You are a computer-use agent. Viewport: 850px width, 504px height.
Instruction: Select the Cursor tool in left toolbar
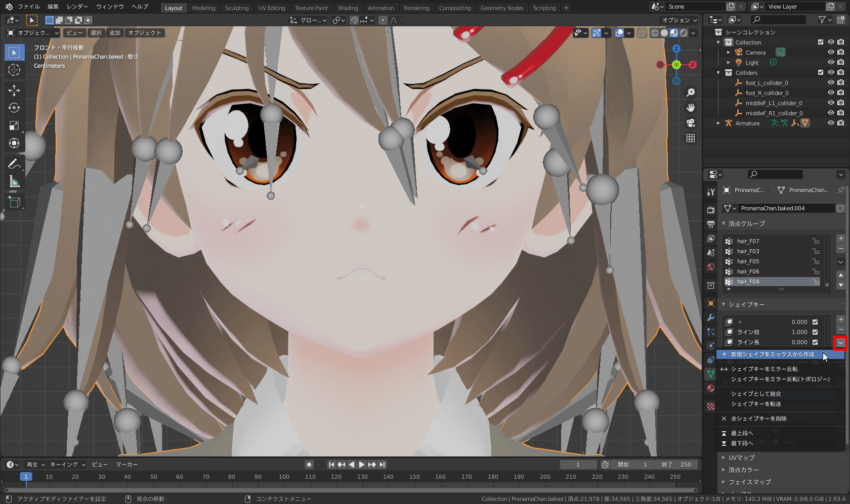click(14, 70)
